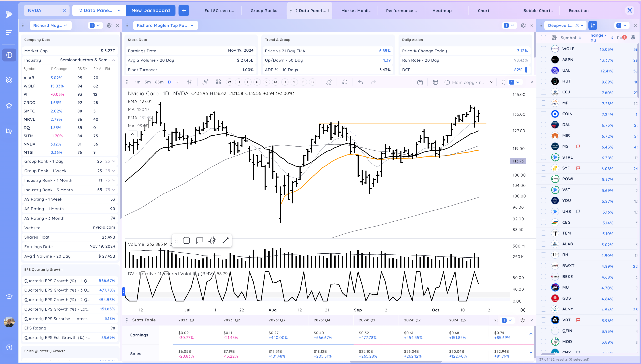
Task: Select the rectangle drawing tool
Action: [x=187, y=240]
